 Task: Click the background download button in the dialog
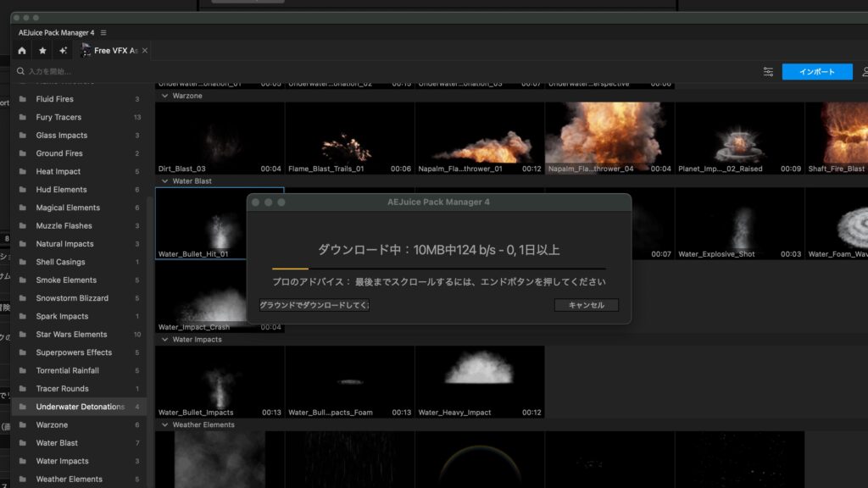tap(314, 305)
